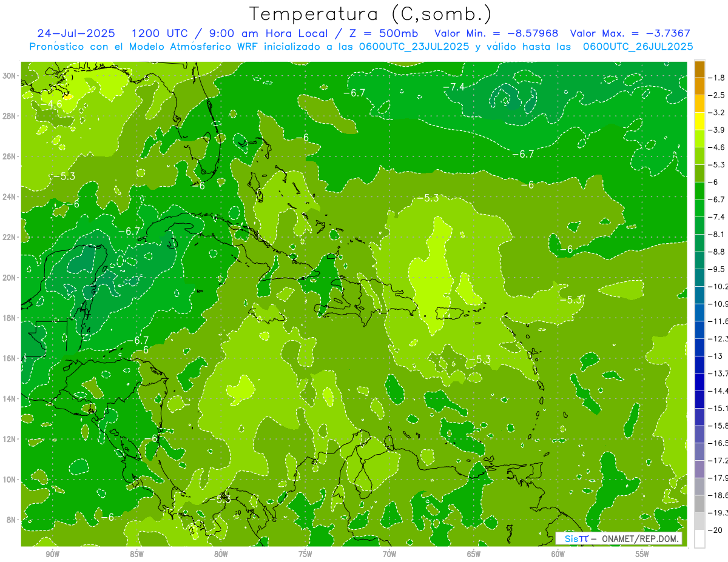Select the 'Z = 500mb' level text
The height and width of the screenshot is (562, 728).
click(382, 33)
